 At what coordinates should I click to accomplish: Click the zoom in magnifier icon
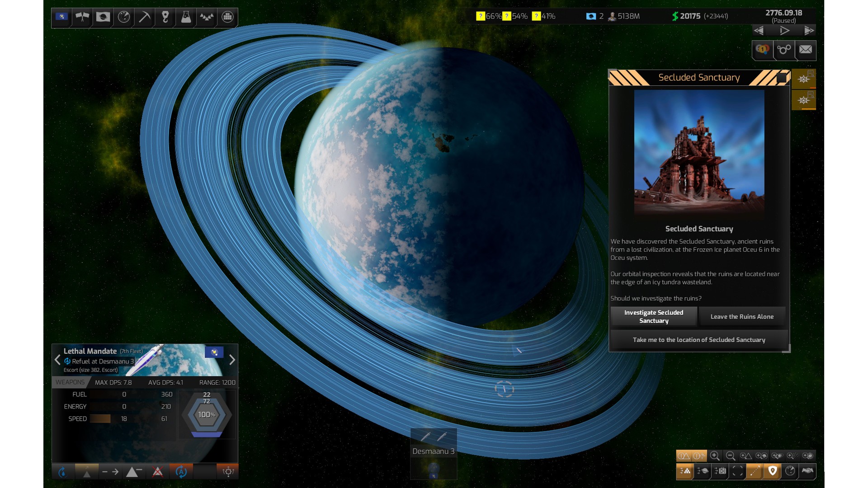pos(714,456)
